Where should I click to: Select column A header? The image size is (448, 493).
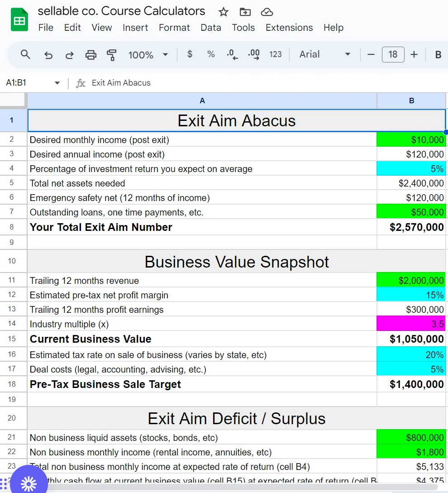(x=202, y=101)
